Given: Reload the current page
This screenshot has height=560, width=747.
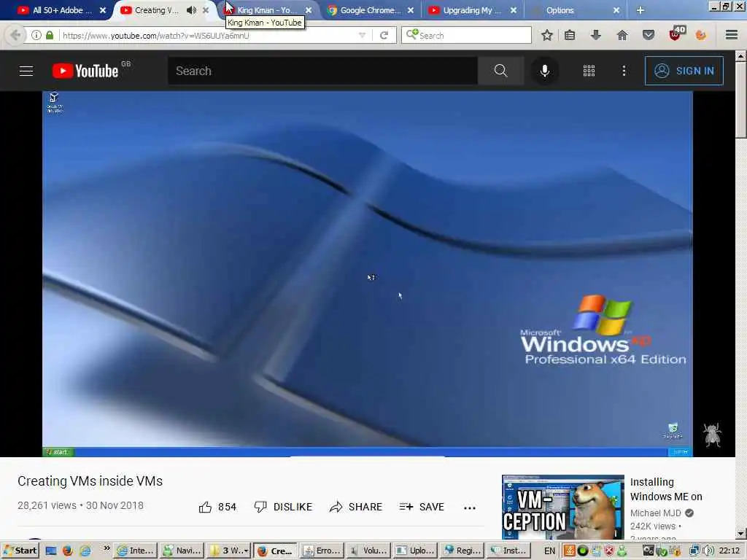Looking at the screenshot, I should pos(384,35).
